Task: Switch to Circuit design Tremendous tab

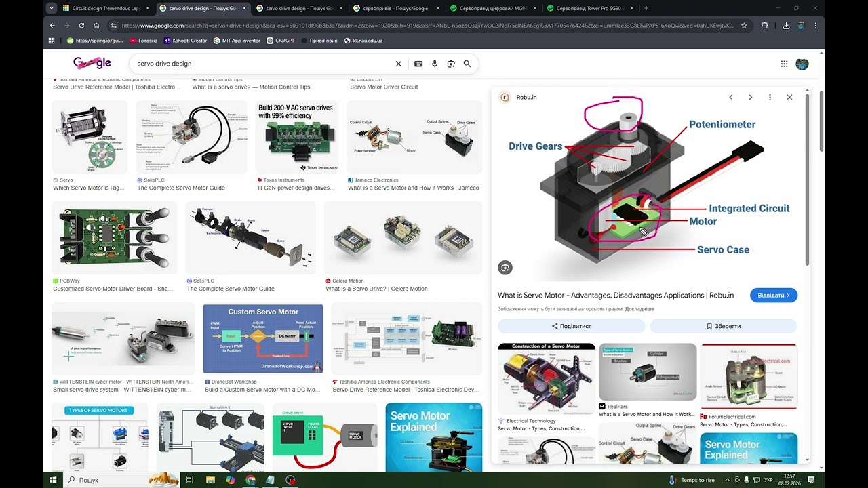Action: [x=106, y=8]
